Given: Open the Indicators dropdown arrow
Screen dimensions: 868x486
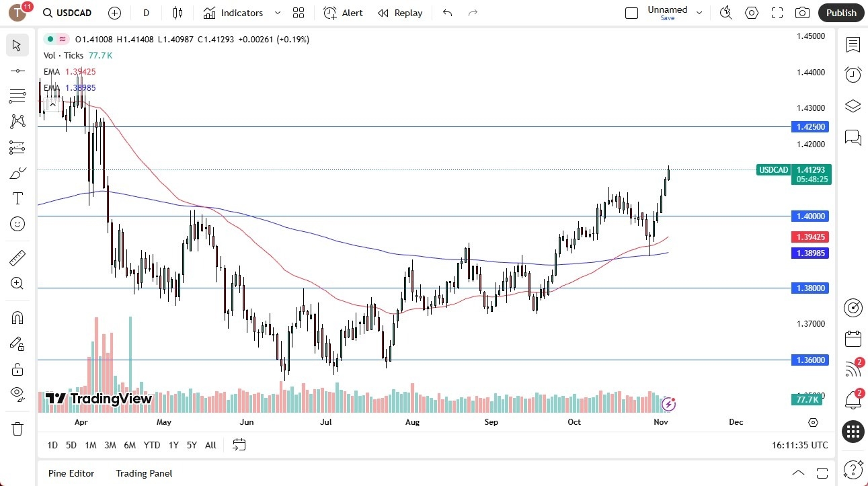Looking at the screenshot, I should (x=276, y=12).
